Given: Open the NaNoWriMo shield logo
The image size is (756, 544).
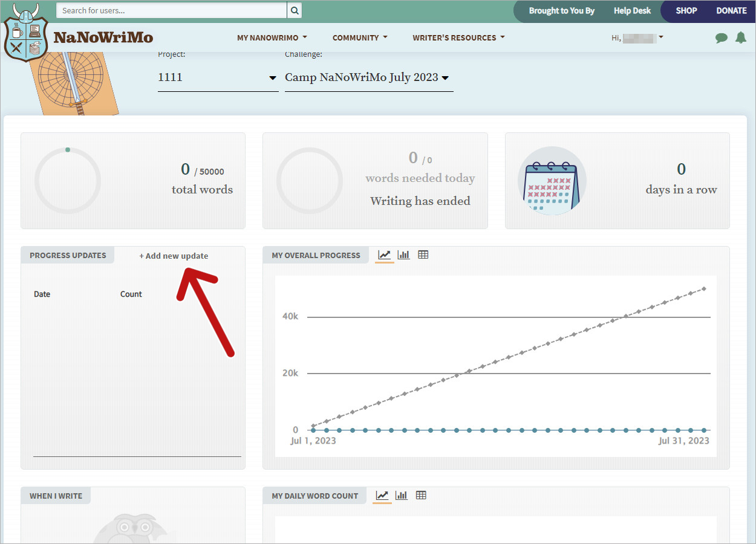Looking at the screenshot, I should coord(25,33).
